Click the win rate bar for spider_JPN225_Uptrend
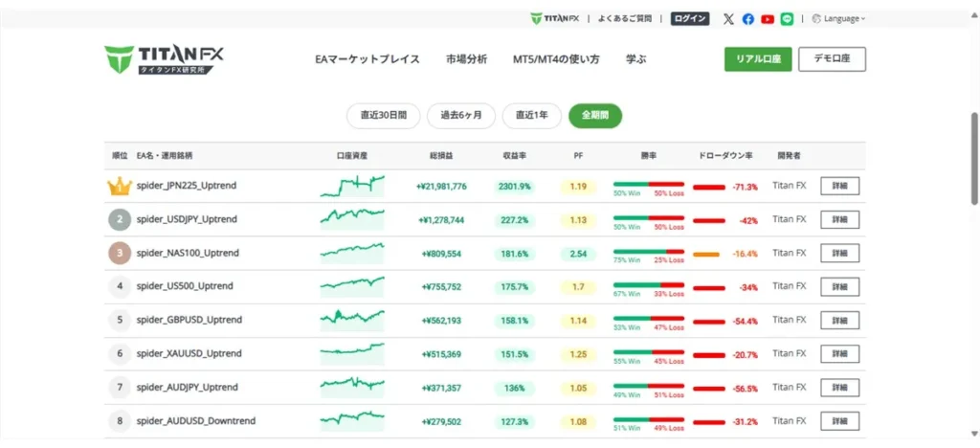This screenshot has height=448, width=980. tap(648, 184)
